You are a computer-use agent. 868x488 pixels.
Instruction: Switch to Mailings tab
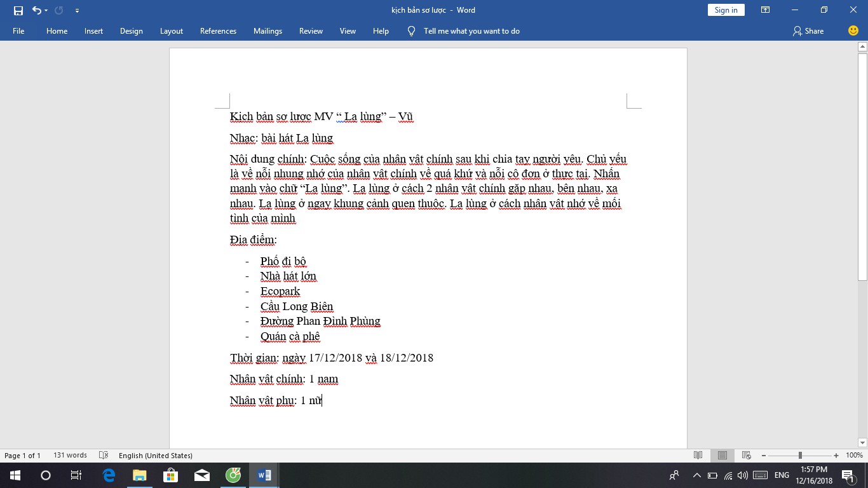268,30
